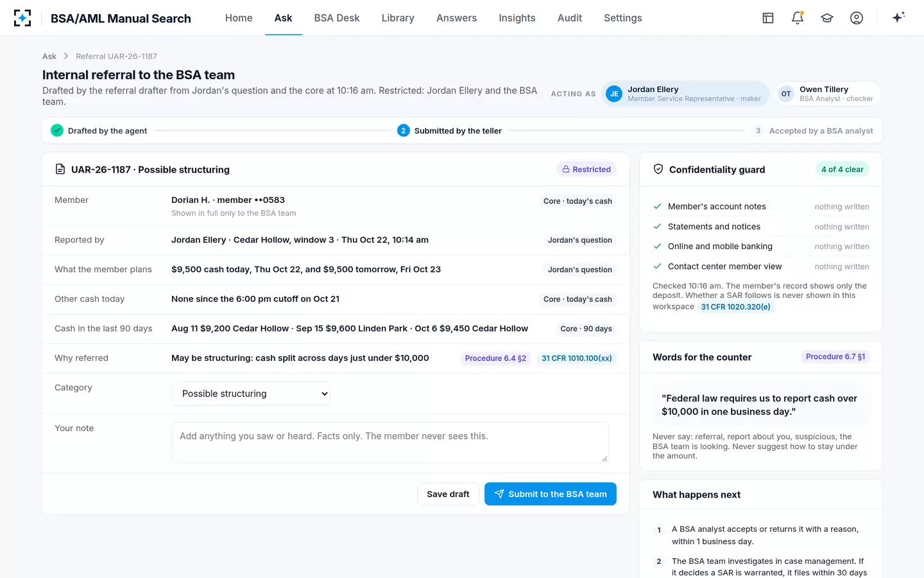
Task: Expand the Category dropdown Possible structuring
Action: click(x=251, y=394)
